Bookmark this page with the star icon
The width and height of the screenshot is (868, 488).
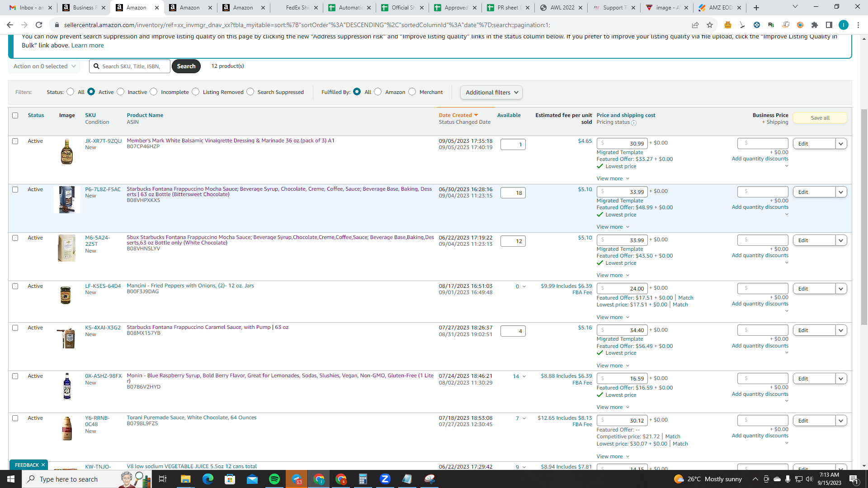tap(710, 25)
